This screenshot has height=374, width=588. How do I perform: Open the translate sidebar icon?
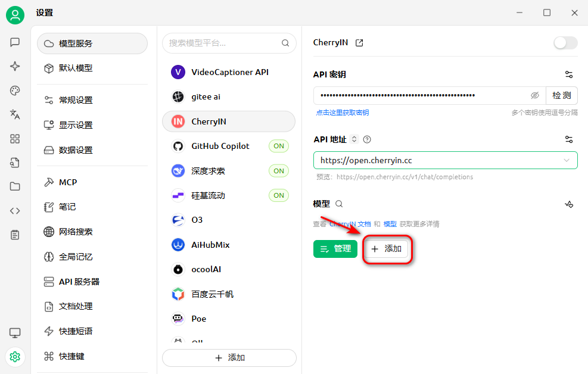[x=15, y=114]
